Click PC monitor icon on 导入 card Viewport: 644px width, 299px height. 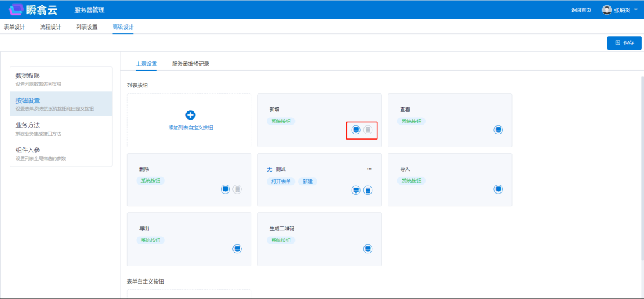click(498, 190)
